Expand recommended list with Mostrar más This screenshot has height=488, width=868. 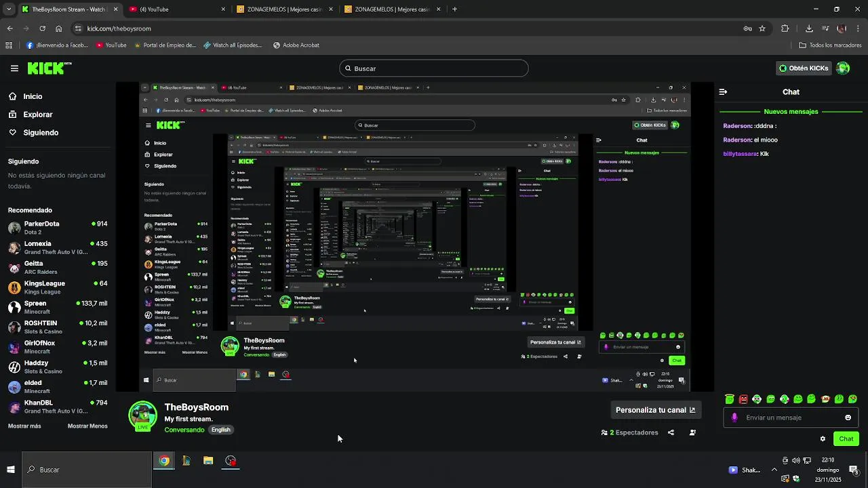point(24,426)
